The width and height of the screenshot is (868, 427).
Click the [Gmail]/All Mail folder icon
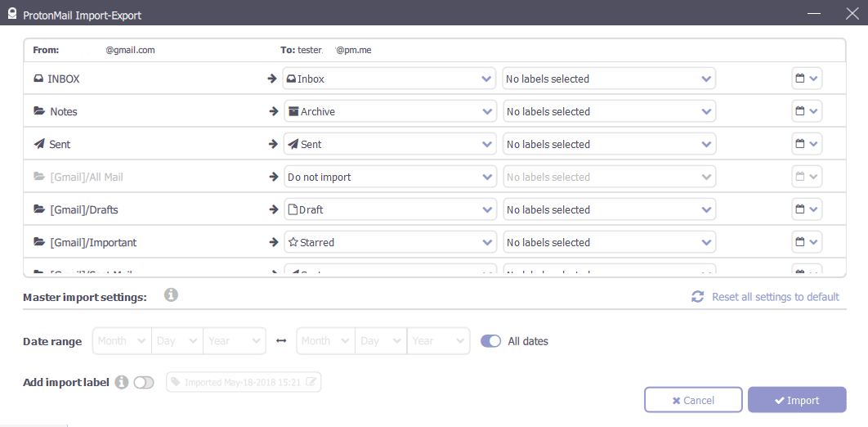[39, 177]
